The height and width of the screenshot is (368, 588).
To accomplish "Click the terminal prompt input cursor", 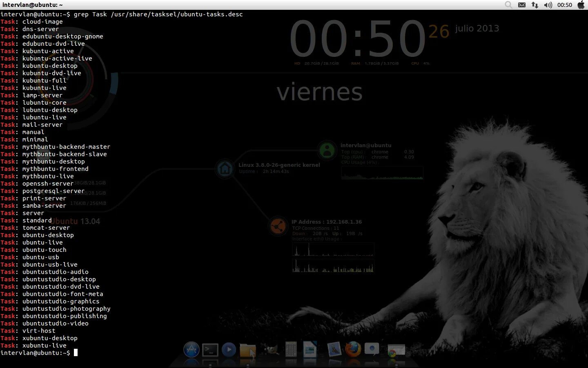I will point(76,352).
